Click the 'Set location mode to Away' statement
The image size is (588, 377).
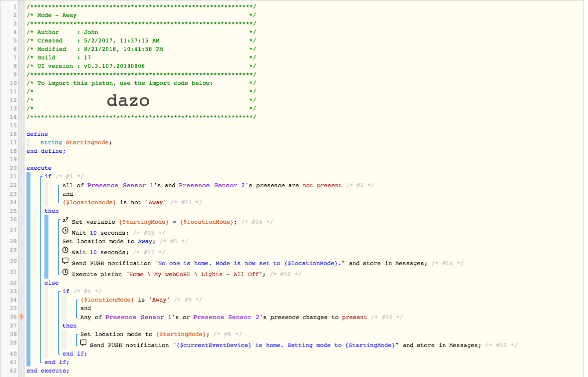[x=109, y=242]
